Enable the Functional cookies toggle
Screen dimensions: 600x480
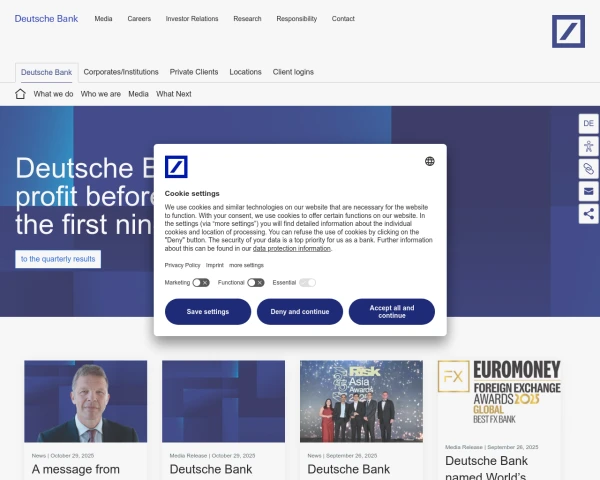pyautogui.click(x=256, y=283)
